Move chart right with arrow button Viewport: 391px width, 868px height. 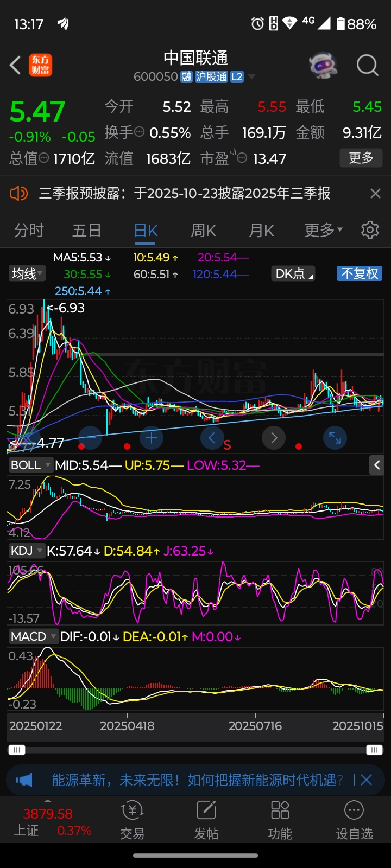click(274, 437)
